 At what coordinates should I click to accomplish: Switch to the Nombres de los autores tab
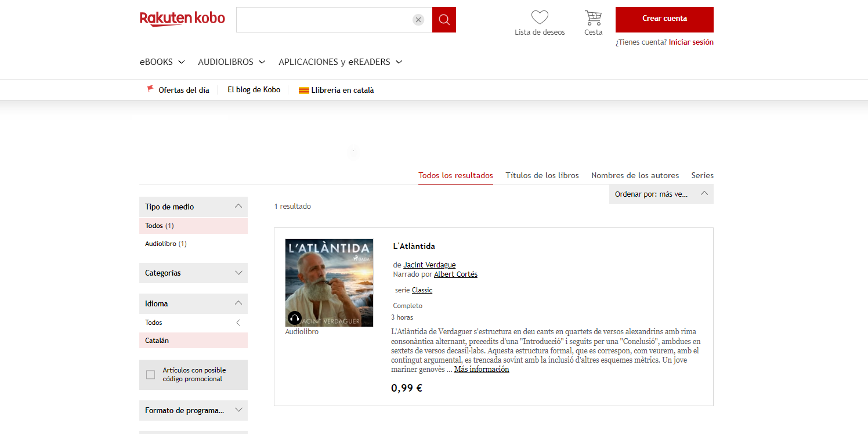635,175
